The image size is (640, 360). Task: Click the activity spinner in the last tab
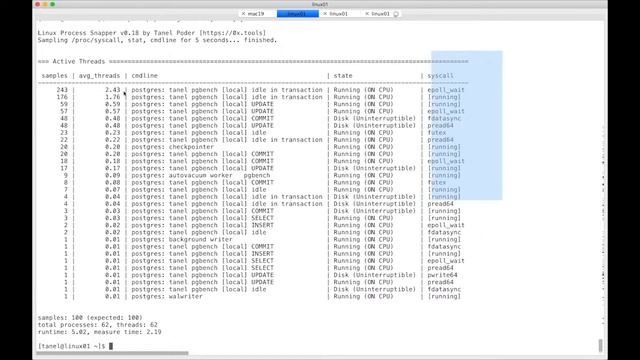396,14
